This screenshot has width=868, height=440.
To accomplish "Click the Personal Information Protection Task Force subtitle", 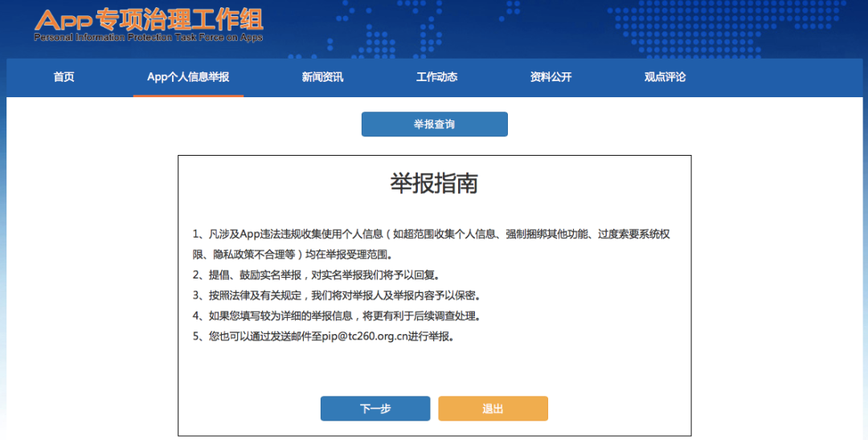I will point(149,38).
